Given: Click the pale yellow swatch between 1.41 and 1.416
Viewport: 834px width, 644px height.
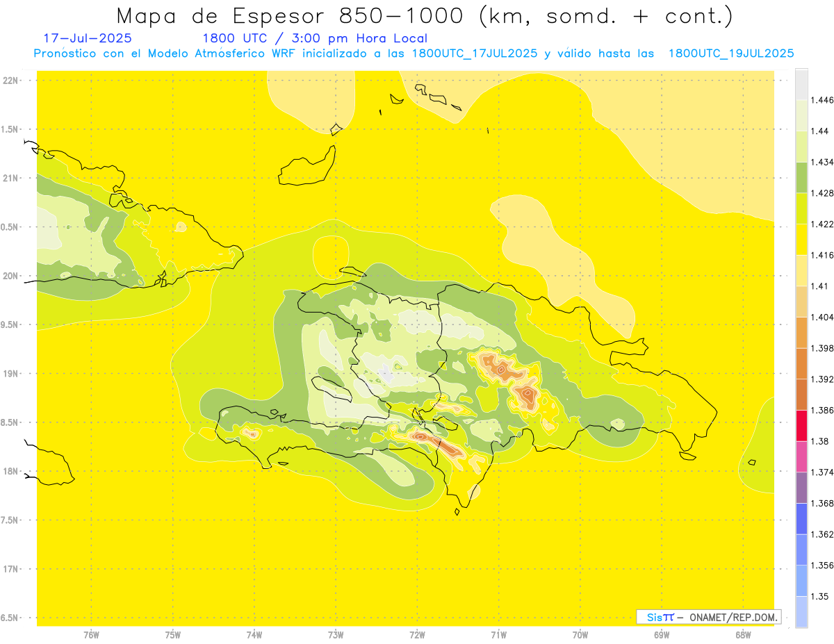Looking at the screenshot, I should pos(801,270).
